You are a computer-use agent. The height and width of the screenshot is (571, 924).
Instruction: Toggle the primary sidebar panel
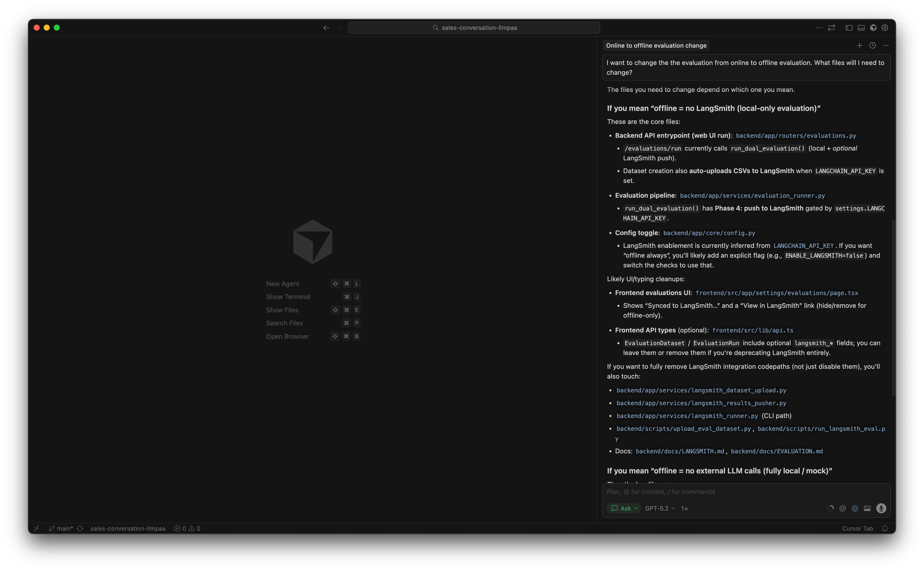coord(849,28)
